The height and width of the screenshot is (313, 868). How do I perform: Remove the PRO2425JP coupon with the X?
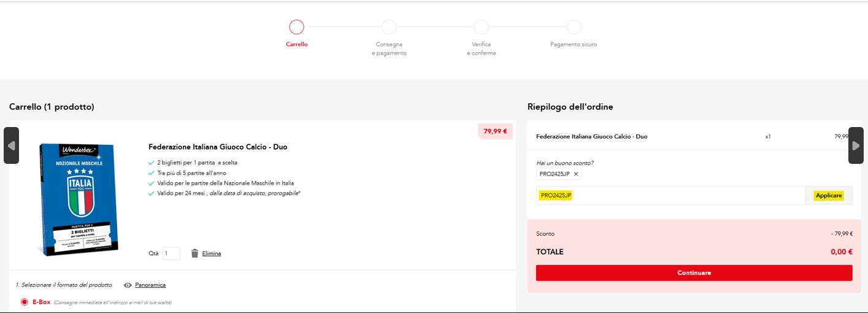point(576,174)
